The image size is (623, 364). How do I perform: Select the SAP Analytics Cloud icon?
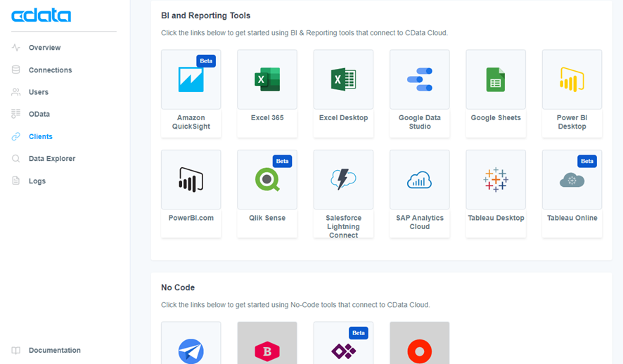420,179
